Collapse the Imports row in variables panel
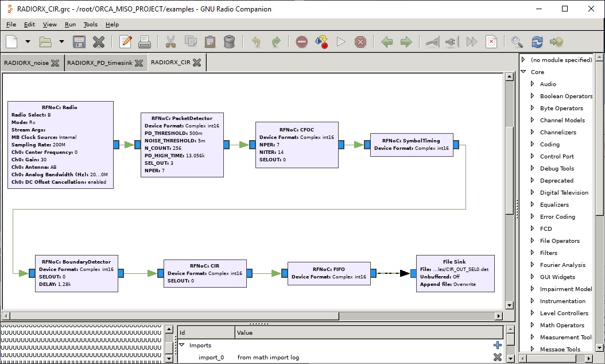Image resolution: width=605 pixels, height=364 pixels. 182,345
